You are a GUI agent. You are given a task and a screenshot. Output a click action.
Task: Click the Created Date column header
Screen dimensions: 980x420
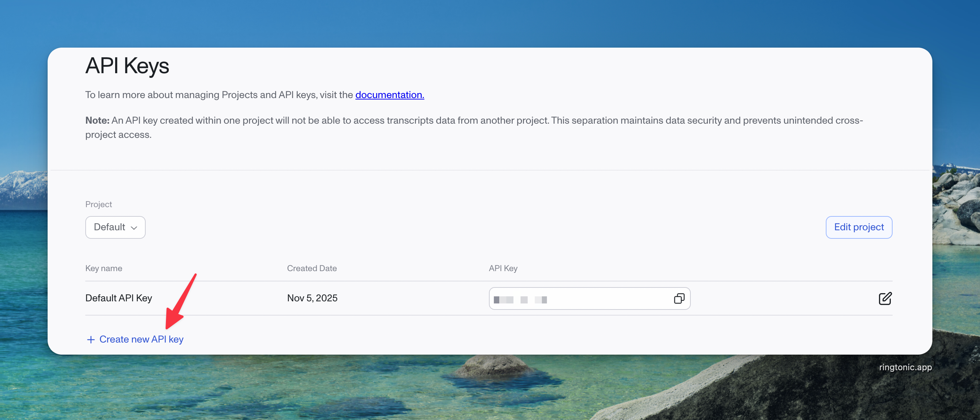(312, 268)
